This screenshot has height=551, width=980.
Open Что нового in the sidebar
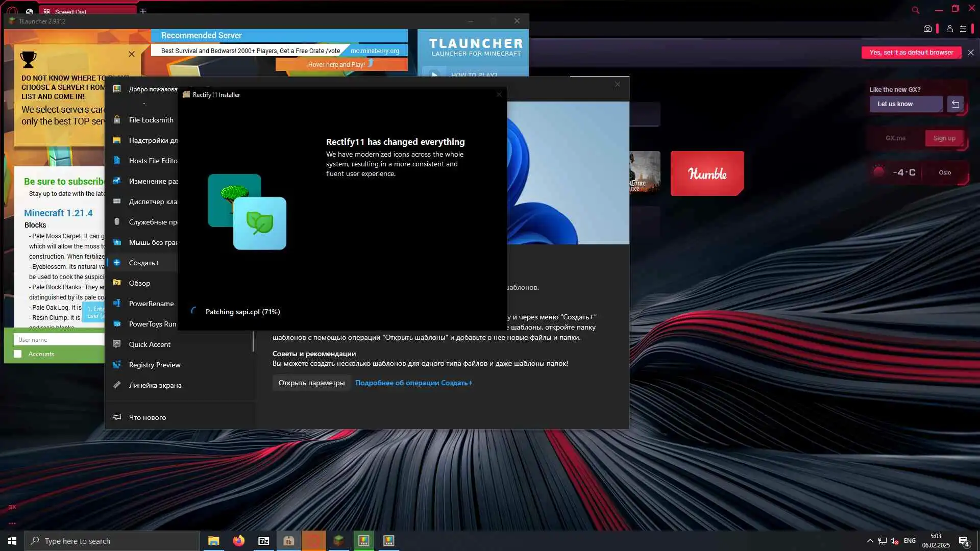(x=147, y=417)
